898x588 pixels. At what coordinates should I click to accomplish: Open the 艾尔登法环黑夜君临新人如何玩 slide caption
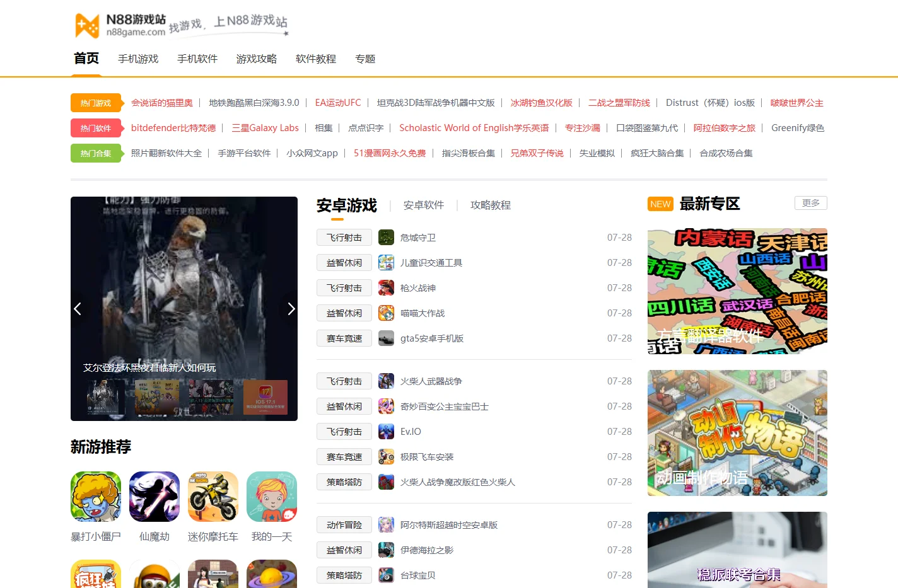point(149,367)
